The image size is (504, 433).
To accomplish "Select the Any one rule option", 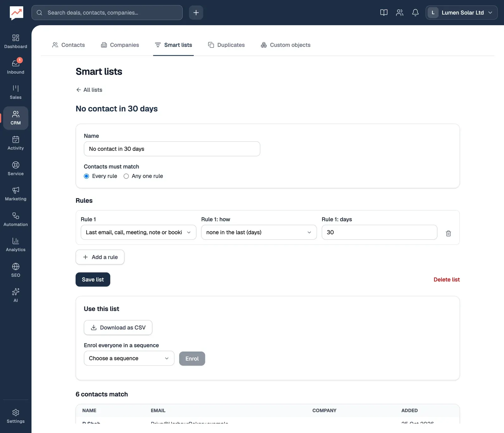I will pos(126,176).
